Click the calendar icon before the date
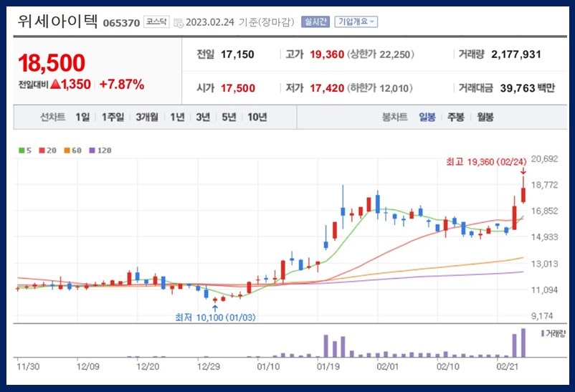Screen dimensions: 575x392 [x=179, y=23]
